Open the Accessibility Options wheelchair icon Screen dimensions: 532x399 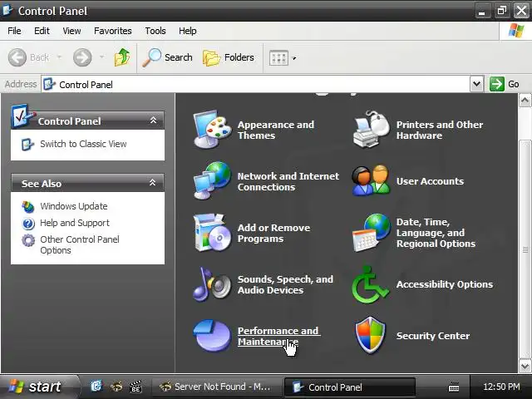tap(370, 284)
